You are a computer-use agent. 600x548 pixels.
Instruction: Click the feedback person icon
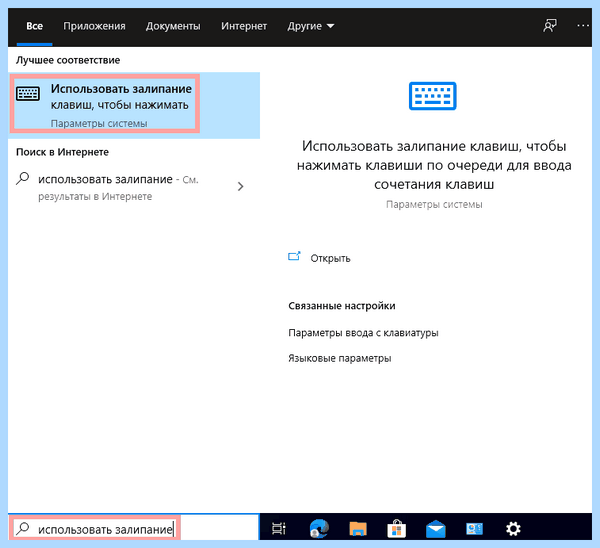coord(550,26)
